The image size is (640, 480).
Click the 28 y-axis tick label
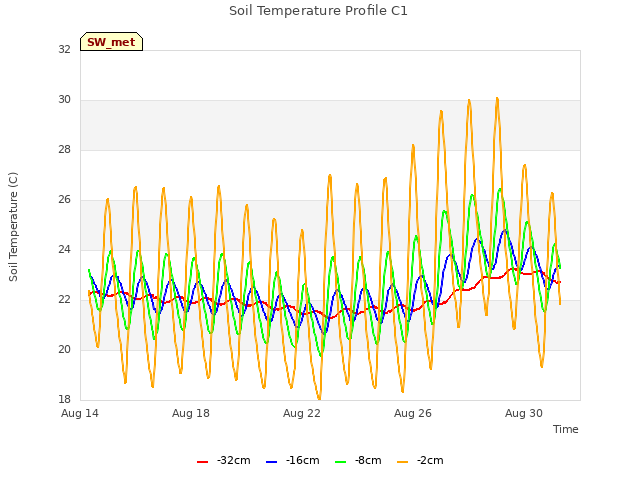coord(64,150)
